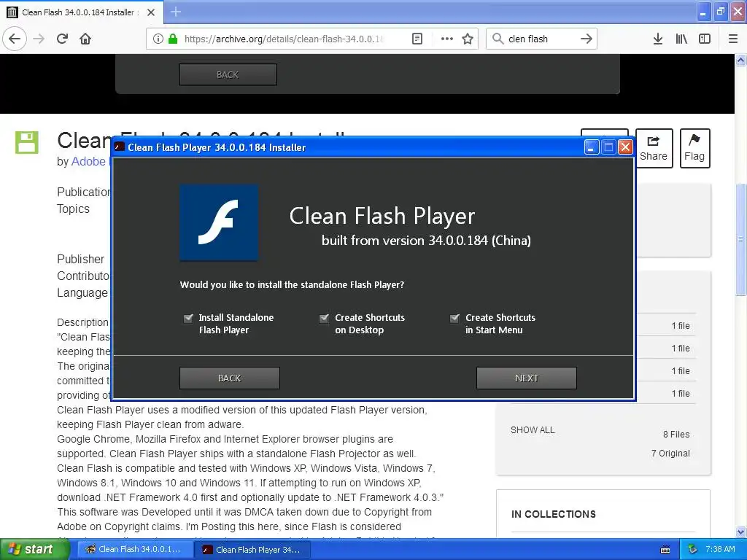
Task: Toggle Install Standalone Flash Player checkbox
Action: (189, 318)
